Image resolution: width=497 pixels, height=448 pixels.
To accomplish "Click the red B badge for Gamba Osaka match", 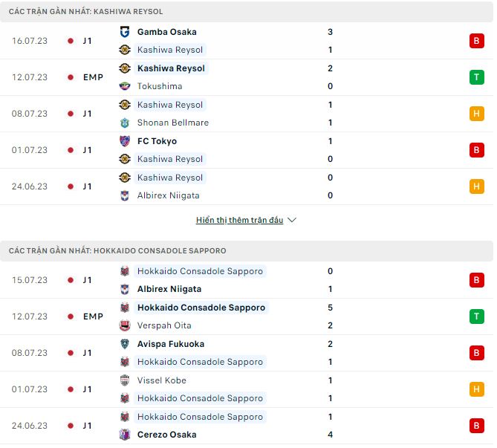I will [x=476, y=41].
